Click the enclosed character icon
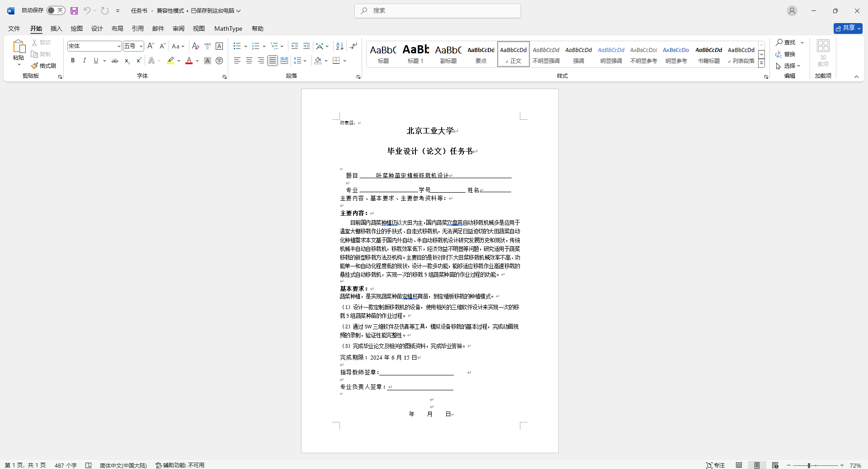 [219, 61]
